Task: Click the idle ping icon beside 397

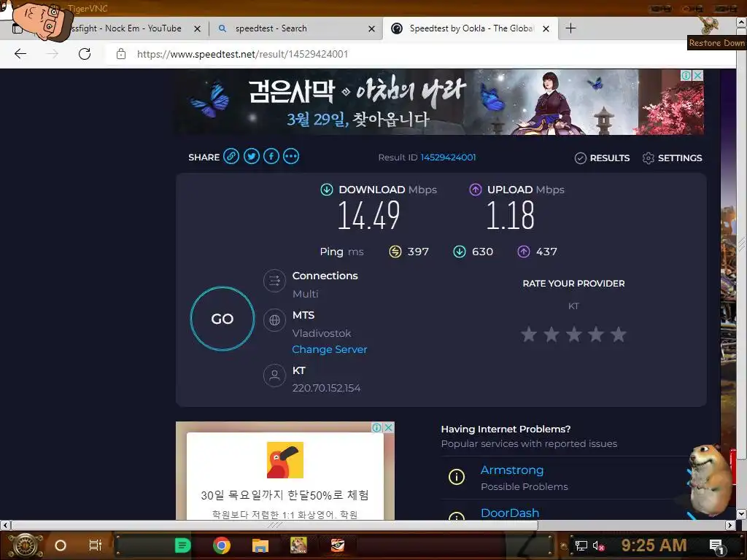Action: (395, 252)
